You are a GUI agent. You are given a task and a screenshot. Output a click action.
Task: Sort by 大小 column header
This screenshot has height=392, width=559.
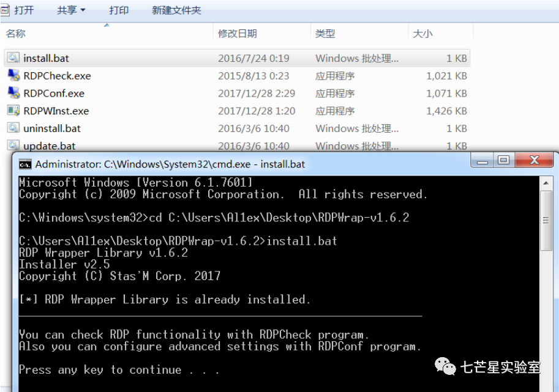pos(422,34)
